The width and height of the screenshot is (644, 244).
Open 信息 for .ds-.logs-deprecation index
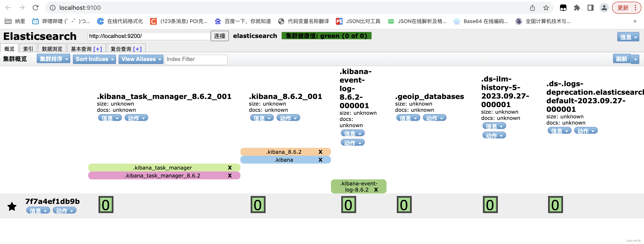(560, 131)
